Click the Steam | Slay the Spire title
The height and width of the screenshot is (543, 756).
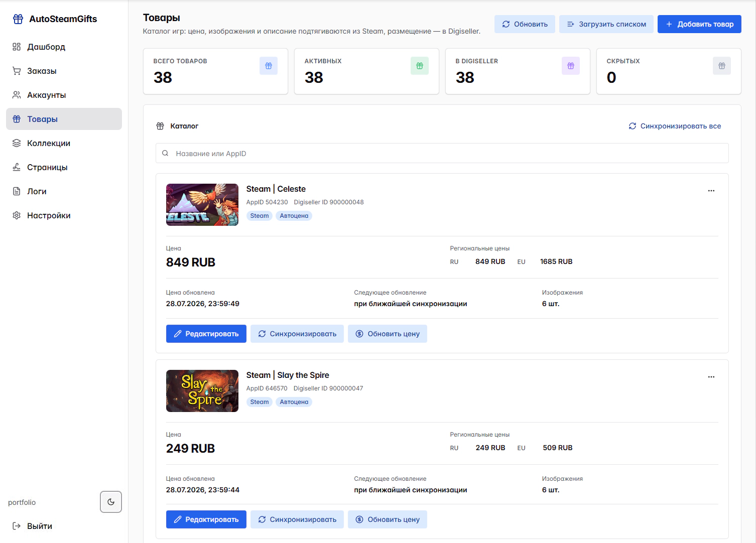[x=288, y=375]
